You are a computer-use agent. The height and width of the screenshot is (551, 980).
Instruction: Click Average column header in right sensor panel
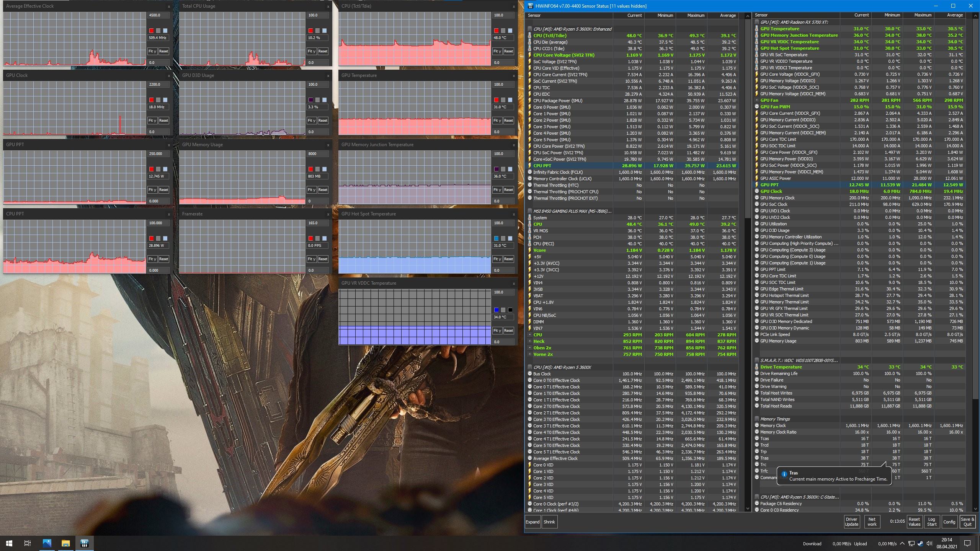click(950, 15)
